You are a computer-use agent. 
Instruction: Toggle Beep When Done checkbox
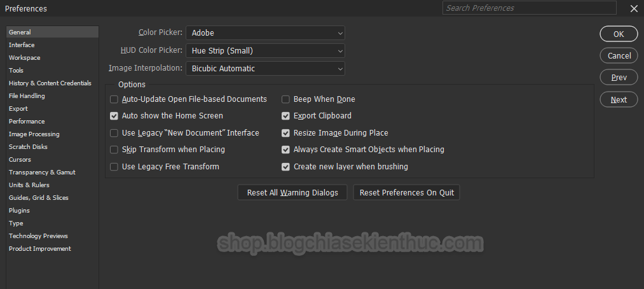[x=285, y=99]
